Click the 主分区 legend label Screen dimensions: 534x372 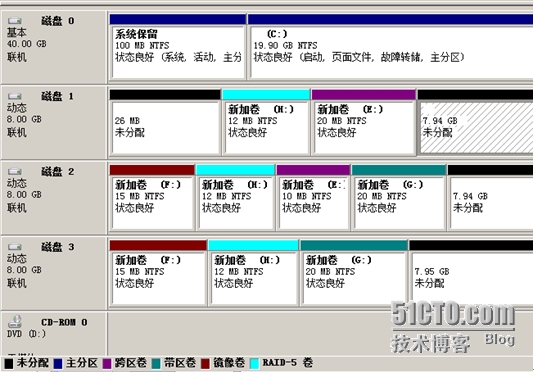click(x=82, y=362)
